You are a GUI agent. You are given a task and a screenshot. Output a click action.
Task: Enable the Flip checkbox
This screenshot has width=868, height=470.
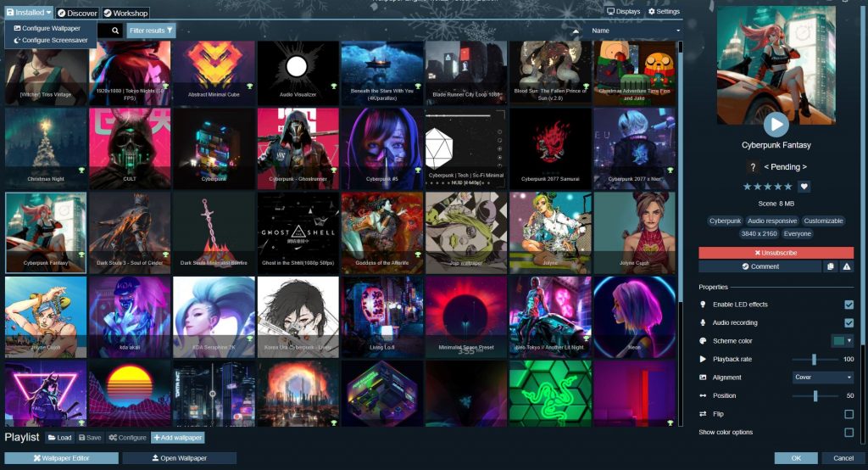849,414
